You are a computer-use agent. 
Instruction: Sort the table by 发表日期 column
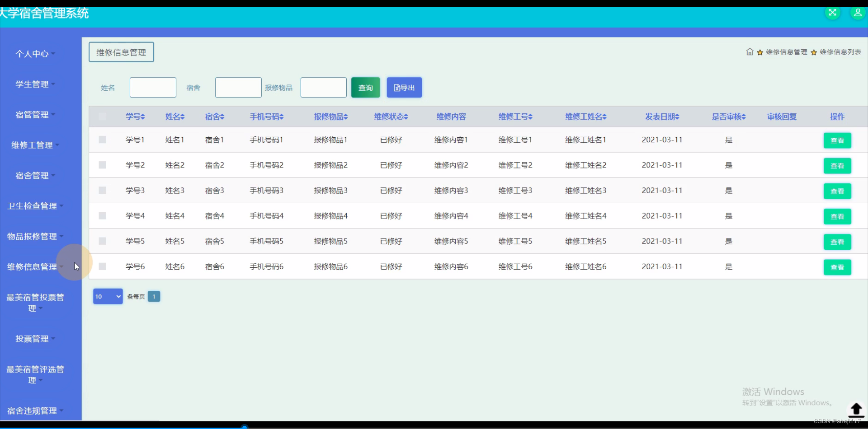coord(662,117)
